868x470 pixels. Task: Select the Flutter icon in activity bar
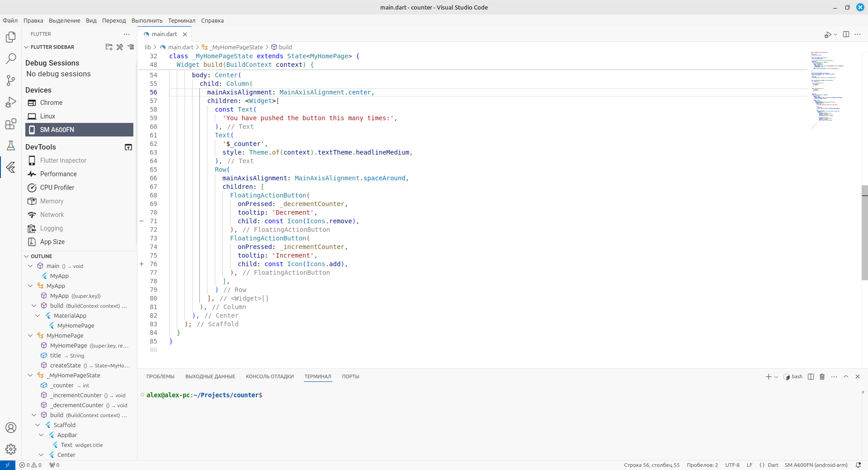[x=11, y=167]
